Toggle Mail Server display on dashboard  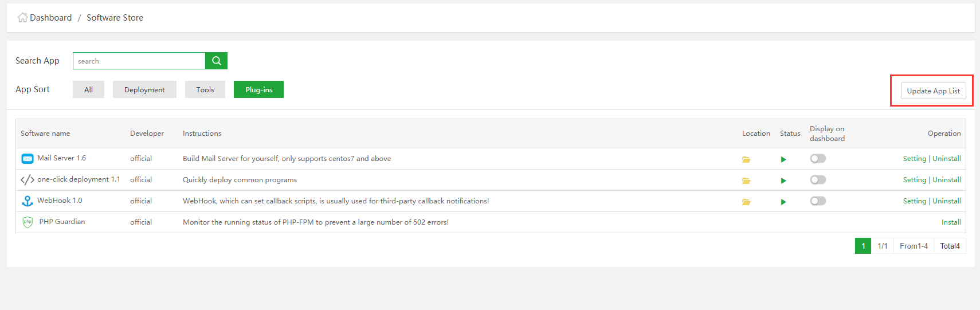coord(818,159)
